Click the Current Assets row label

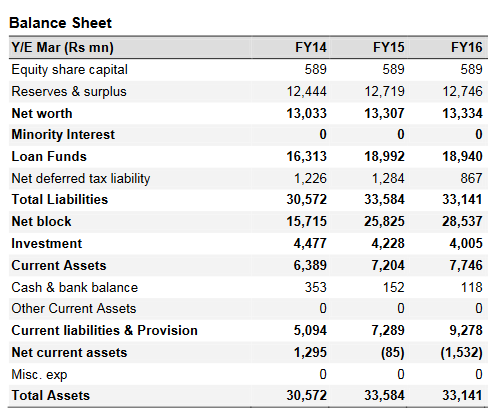pyautogui.click(x=59, y=265)
